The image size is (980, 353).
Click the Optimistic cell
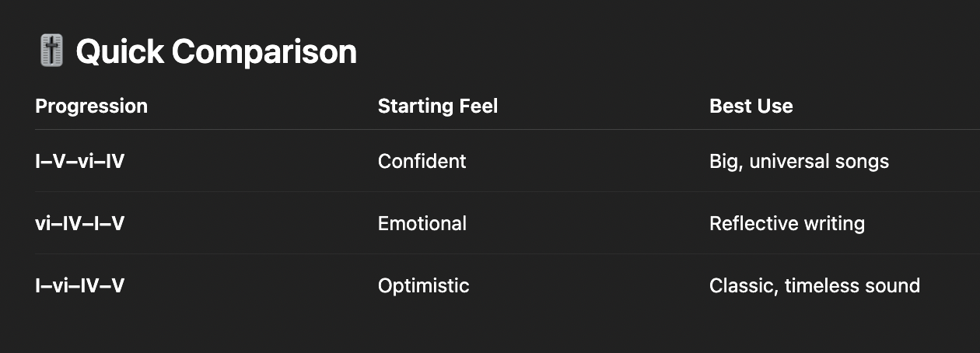pyautogui.click(x=423, y=285)
